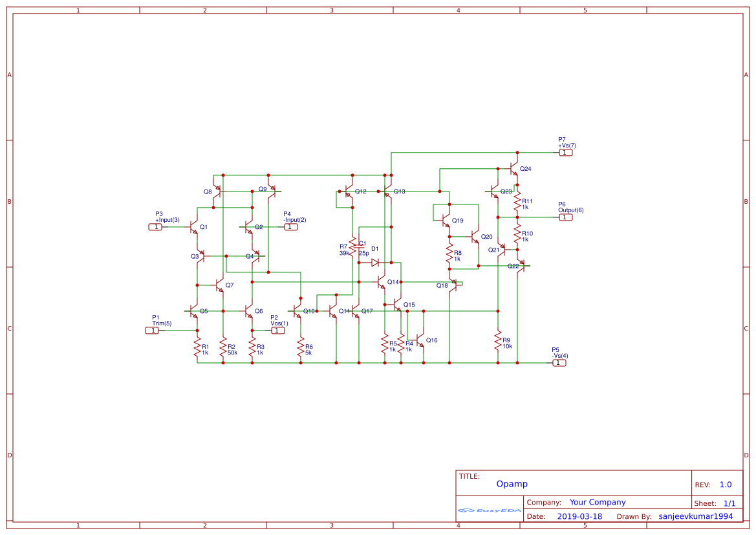Select the R2 50k resistor symbol
The width and height of the screenshot is (756, 535).
222,347
